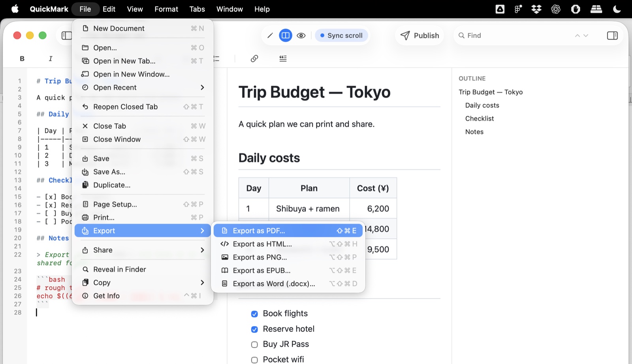Open Page Setup... dialog
632x364 pixels.
[143, 205]
